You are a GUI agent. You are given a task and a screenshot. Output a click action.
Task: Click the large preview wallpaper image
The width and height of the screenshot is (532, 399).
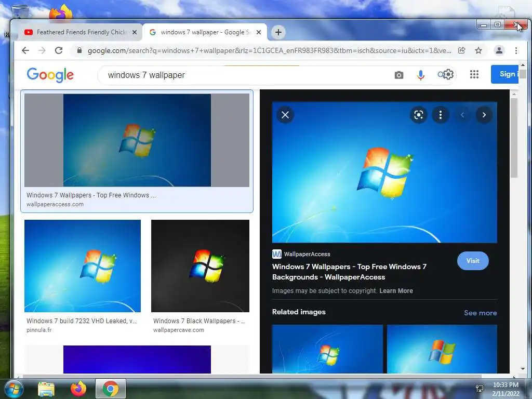point(384,172)
